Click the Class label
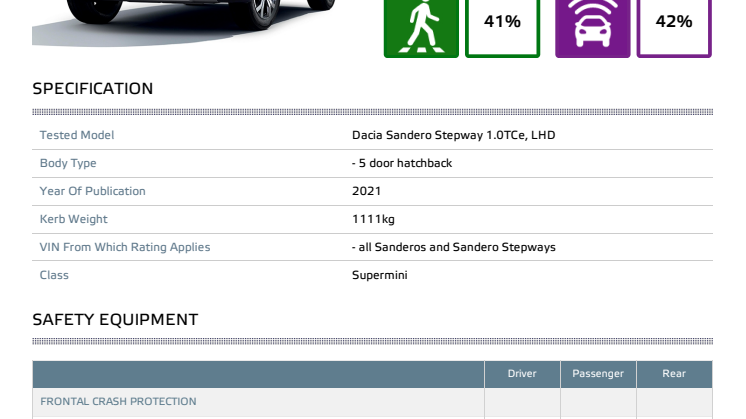The height and width of the screenshot is (419, 746). coord(54,275)
